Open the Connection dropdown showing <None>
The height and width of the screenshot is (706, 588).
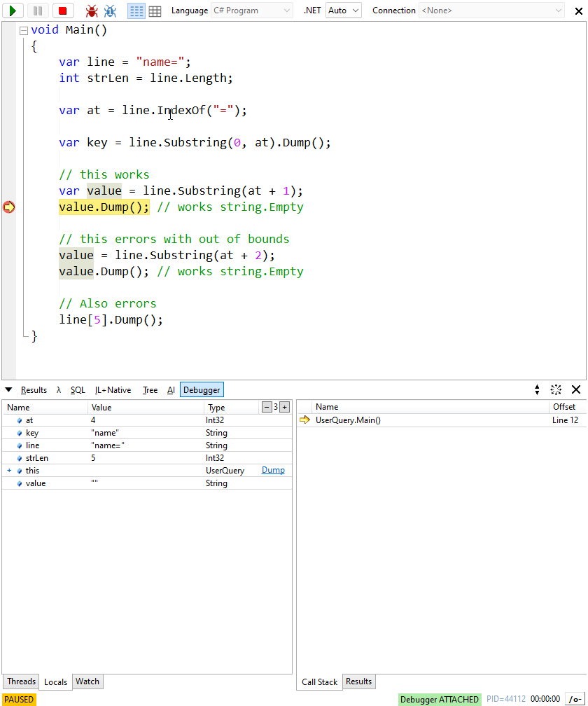(491, 11)
